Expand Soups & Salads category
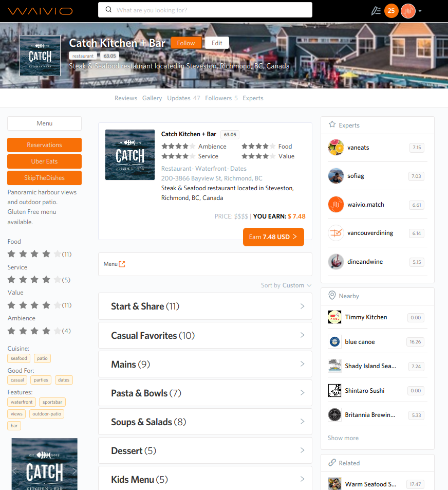 (205, 422)
